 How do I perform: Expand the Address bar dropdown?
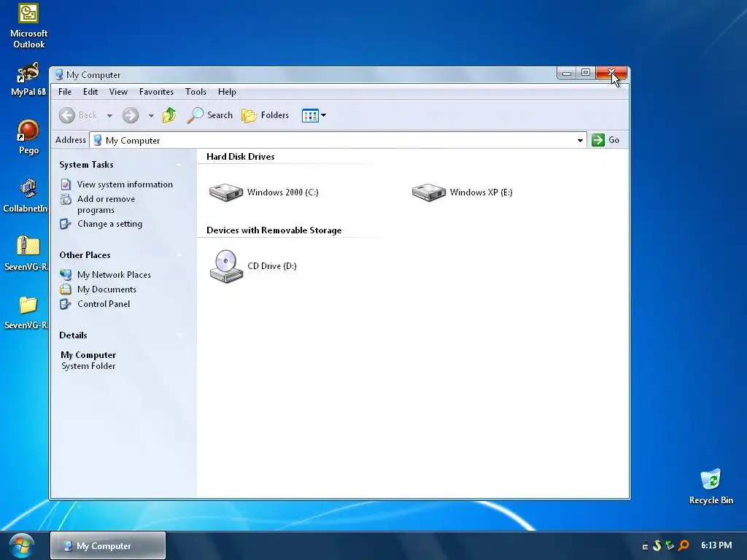click(x=580, y=140)
